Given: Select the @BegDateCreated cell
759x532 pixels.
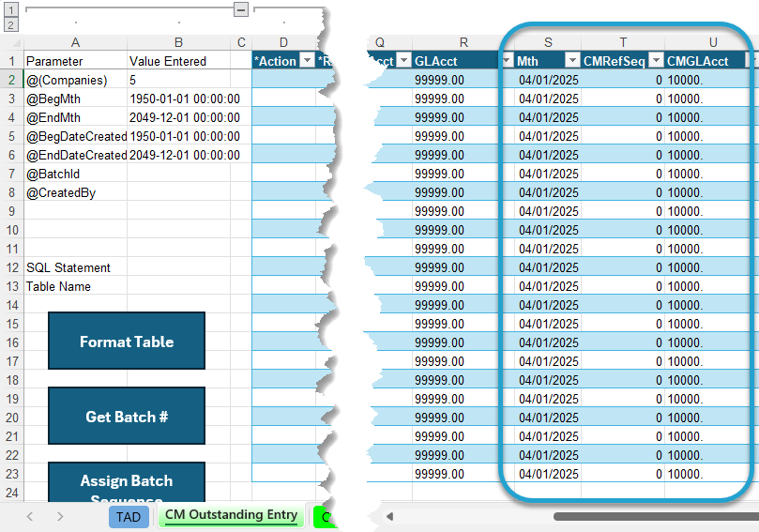Looking at the screenshot, I should 75,136.
